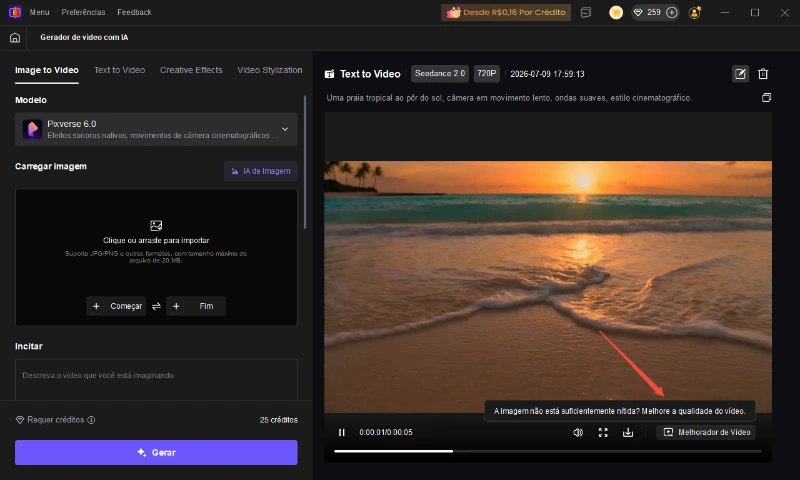Click the info icon beside Requer créditos
The height and width of the screenshot is (480, 800).
point(91,420)
